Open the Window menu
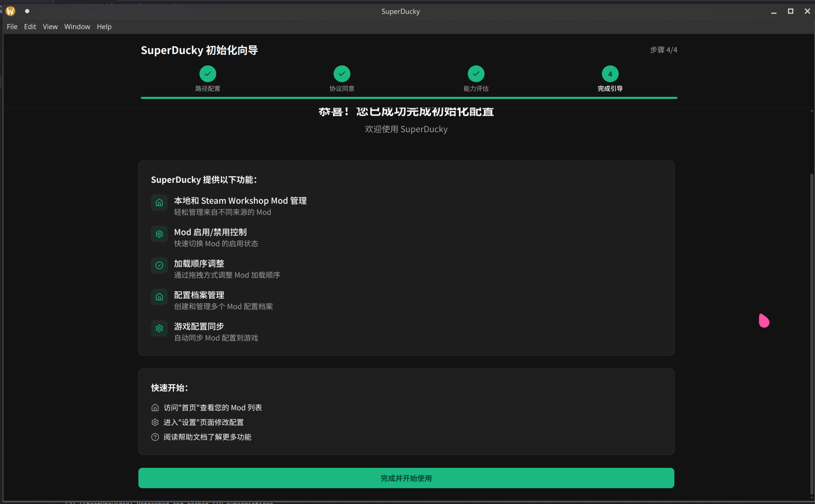Image resolution: width=815 pixels, height=504 pixels. point(77,26)
